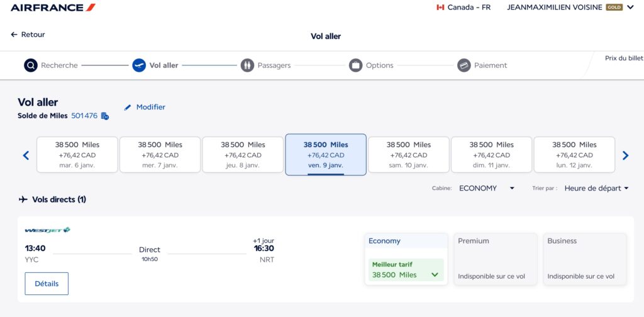The image size is (644, 317).
Task: Select the mar. 6 janv. date tab
Action: pos(77,155)
